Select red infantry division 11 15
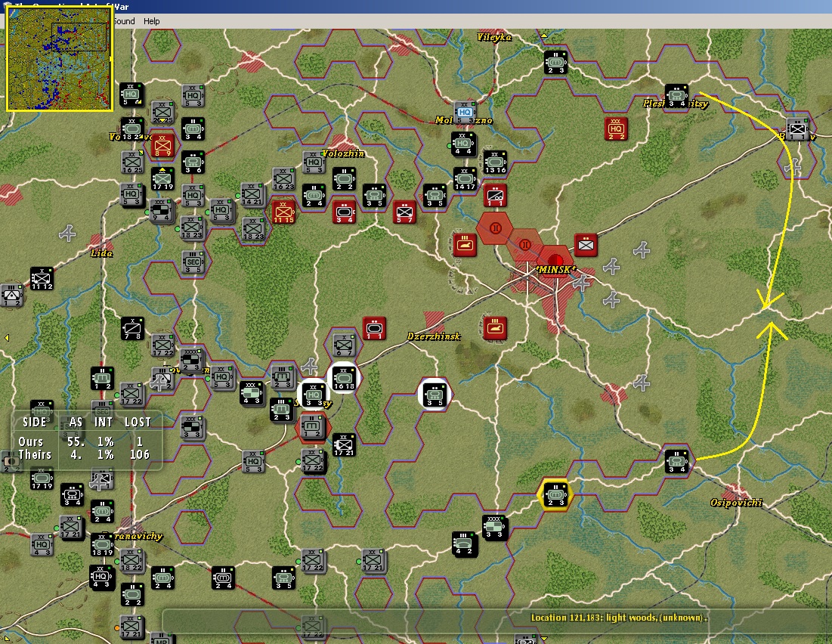This screenshot has height=644, width=832. (283, 212)
